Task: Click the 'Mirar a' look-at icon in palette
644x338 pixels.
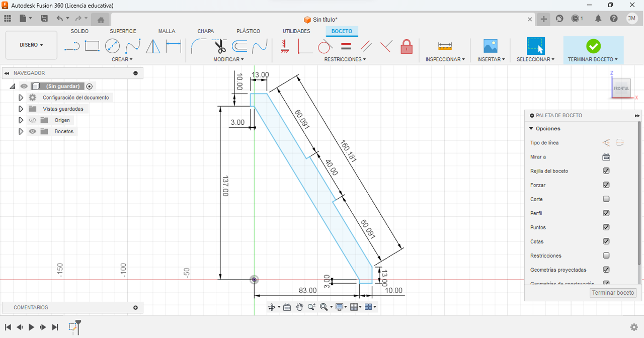Action: pyautogui.click(x=606, y=157)
